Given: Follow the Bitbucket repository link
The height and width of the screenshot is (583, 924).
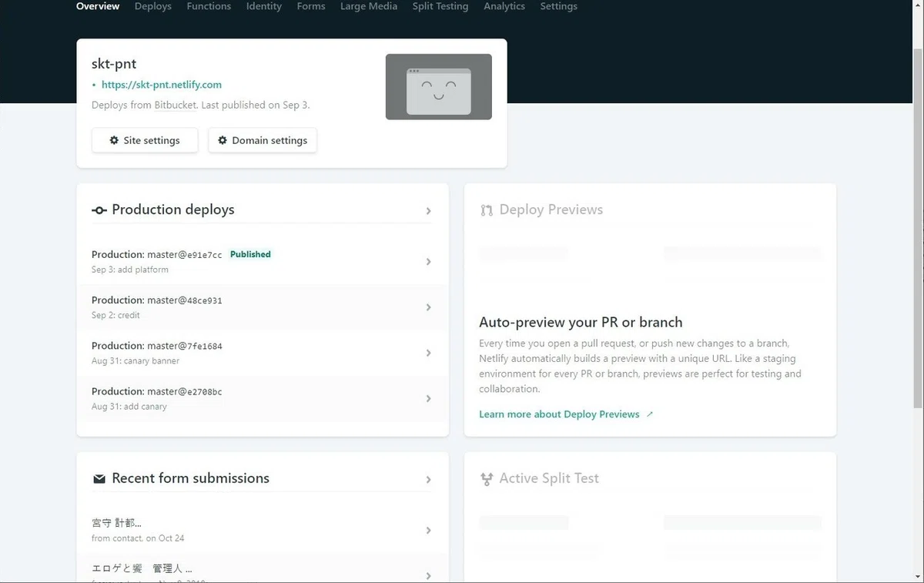Looking at the screenshot, I should tap(176, 105).
